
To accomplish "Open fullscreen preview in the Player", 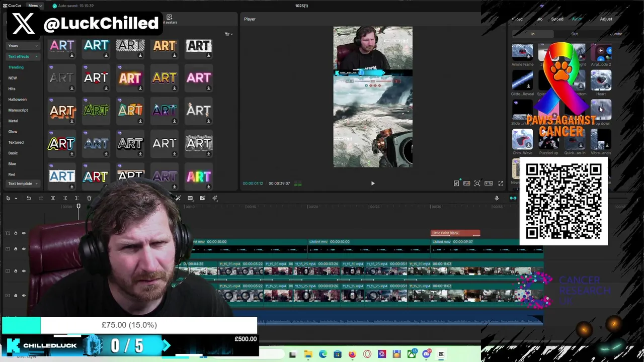I will 501,184.
